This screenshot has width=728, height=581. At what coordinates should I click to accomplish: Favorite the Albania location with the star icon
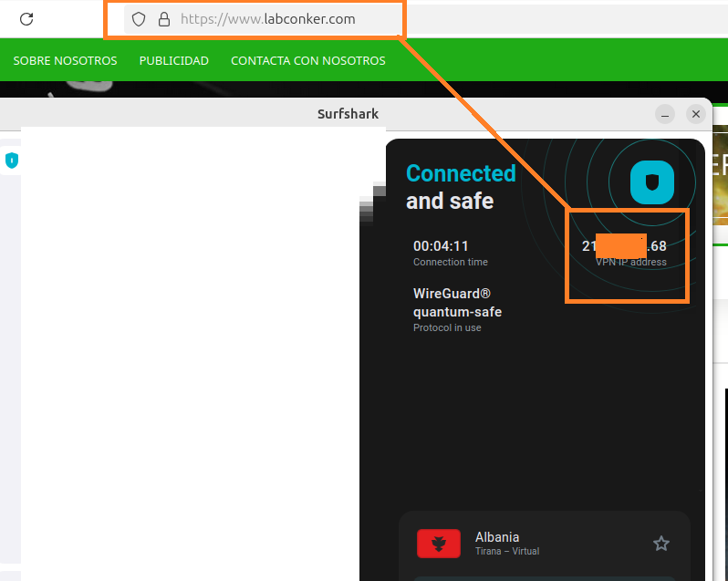(661, 544)
